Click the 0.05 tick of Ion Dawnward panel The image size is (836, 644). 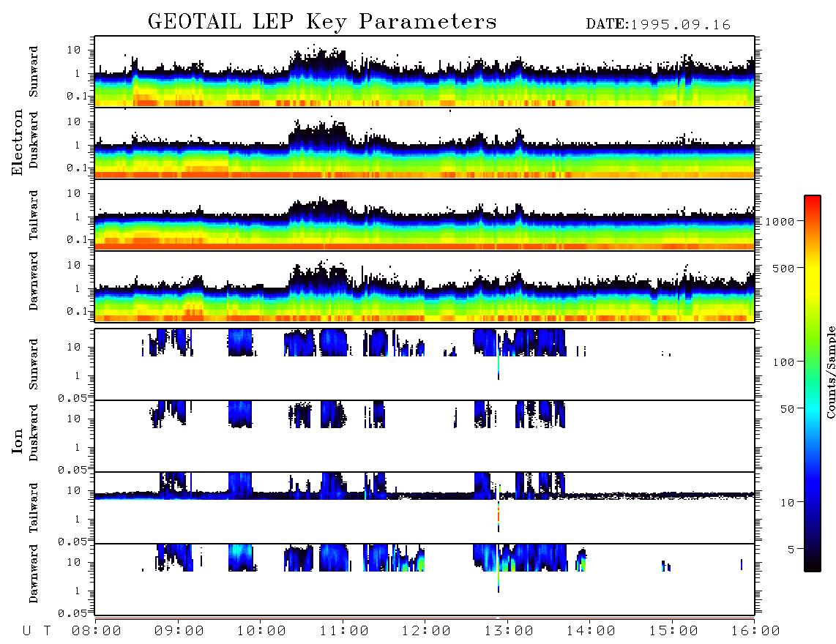[72, 613]
